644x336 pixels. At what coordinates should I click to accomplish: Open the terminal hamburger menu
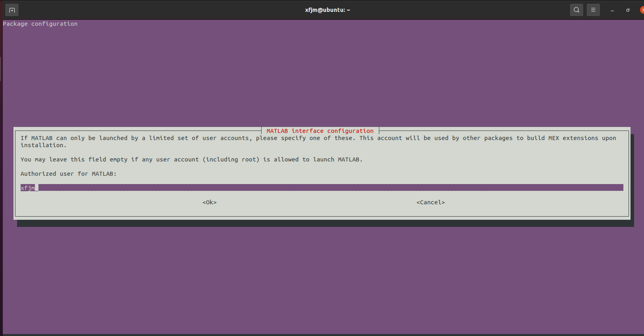tap(593, 10)
